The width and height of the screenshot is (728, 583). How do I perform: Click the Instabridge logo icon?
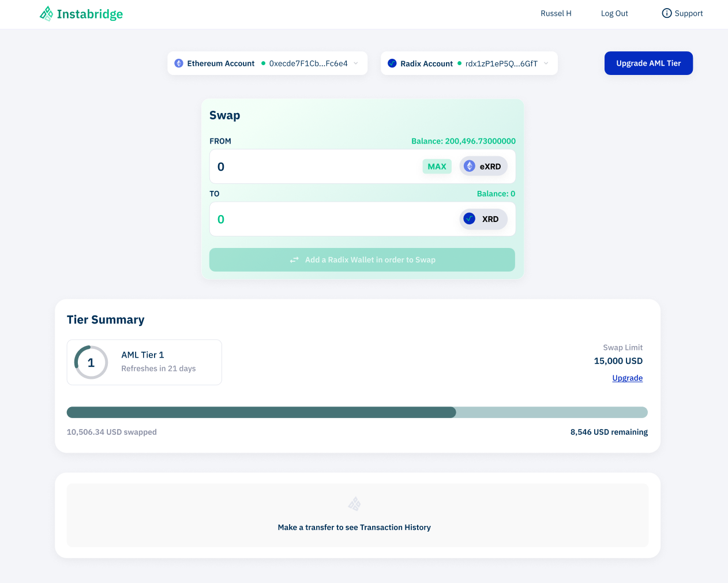46,14
